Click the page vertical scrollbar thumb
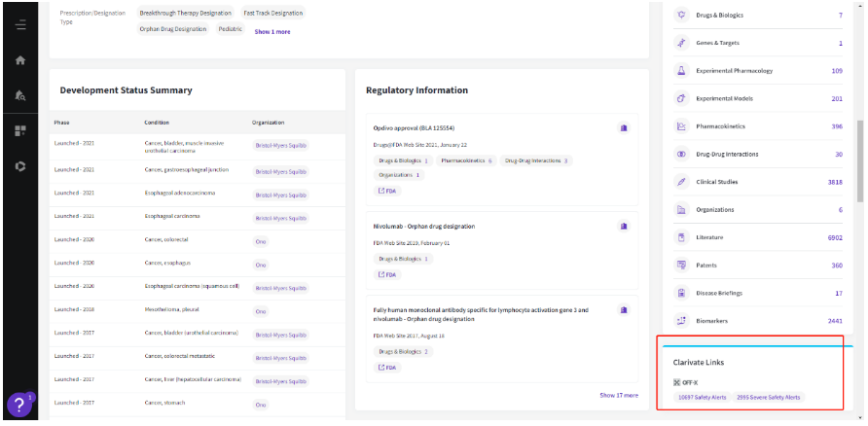This screenshot has width=868, height=426. 859,160
